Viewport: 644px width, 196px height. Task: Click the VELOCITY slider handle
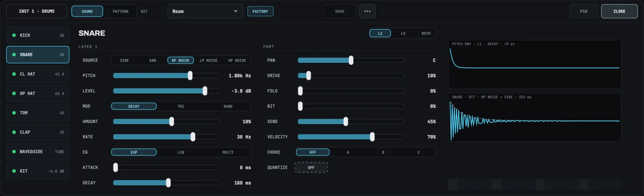372,137
